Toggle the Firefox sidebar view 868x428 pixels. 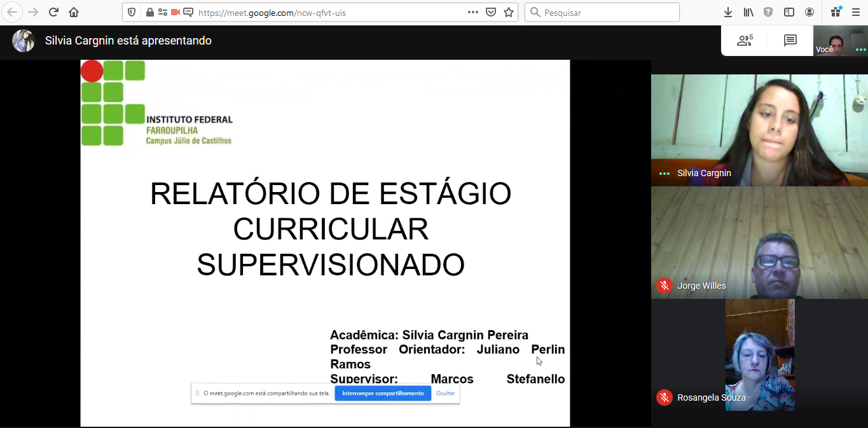click(x=789, y=12)
